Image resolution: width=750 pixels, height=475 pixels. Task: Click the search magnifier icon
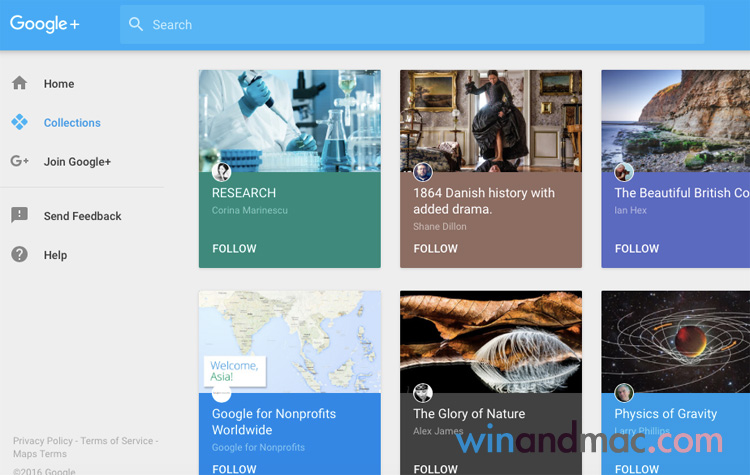(136, 25)
